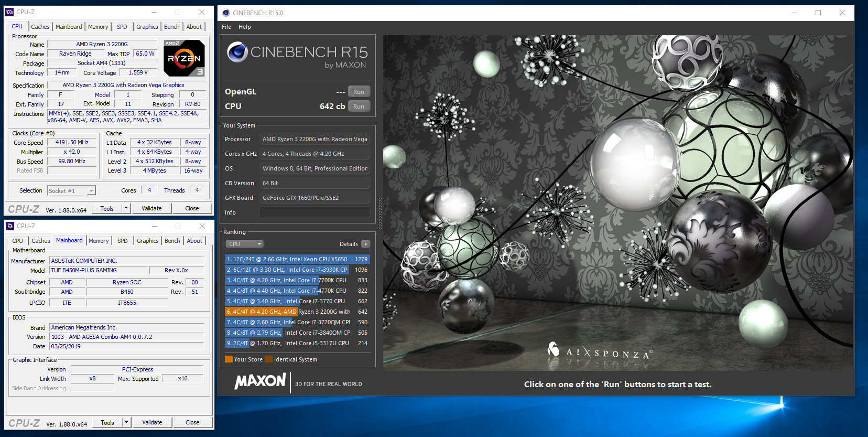Screen dimensions: 868x437
Task: Click Validate in top CPU-Z window
Action: coord(151,208)
